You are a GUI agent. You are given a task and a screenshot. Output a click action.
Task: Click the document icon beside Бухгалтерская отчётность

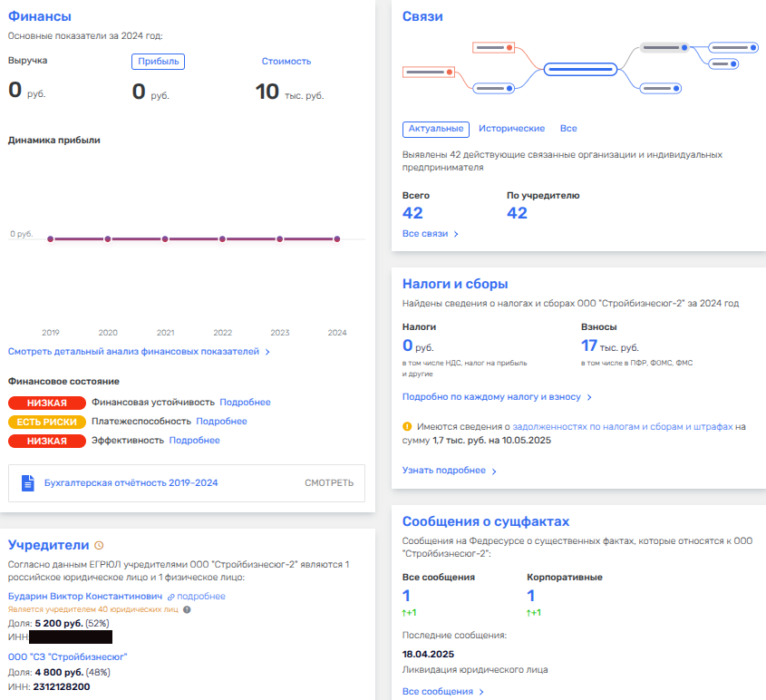pyautogui.click(x=27, y=482)
